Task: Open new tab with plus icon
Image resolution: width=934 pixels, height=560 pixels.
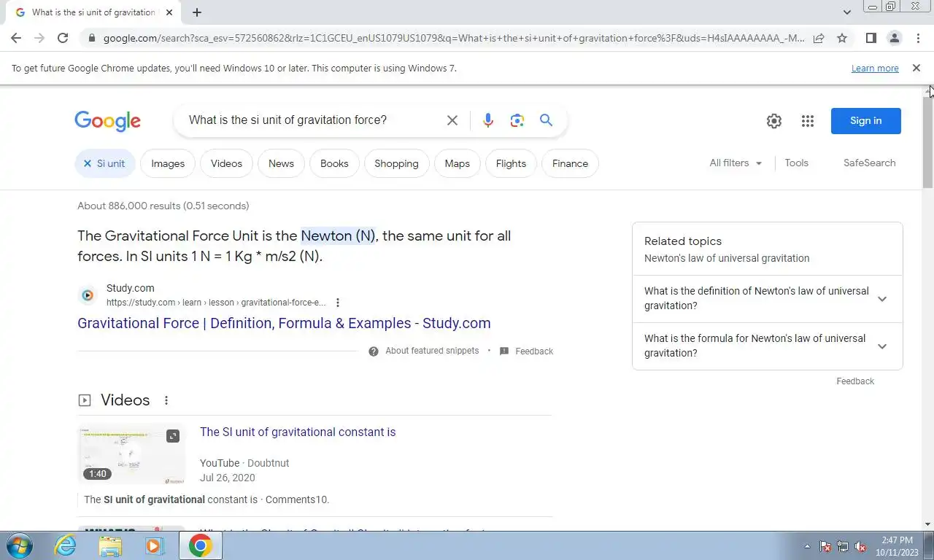Action: [x=197, y=12]
